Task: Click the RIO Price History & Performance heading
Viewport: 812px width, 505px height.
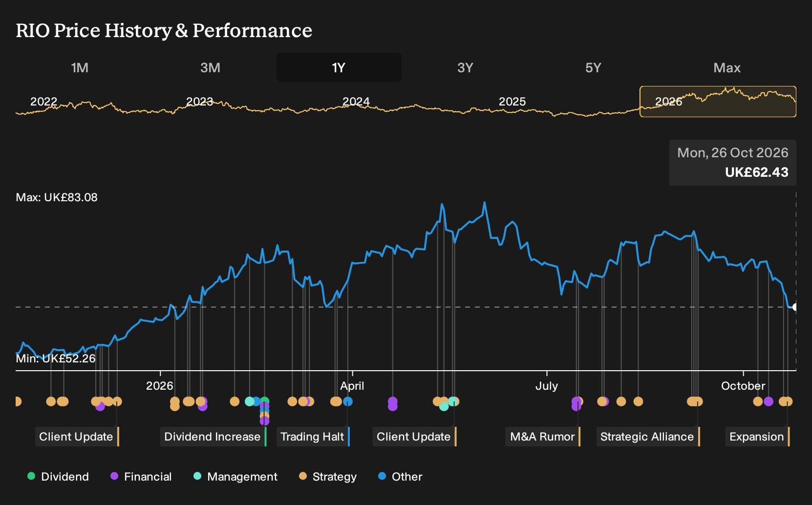Action: pyautogui.click(x=164, y=30)
